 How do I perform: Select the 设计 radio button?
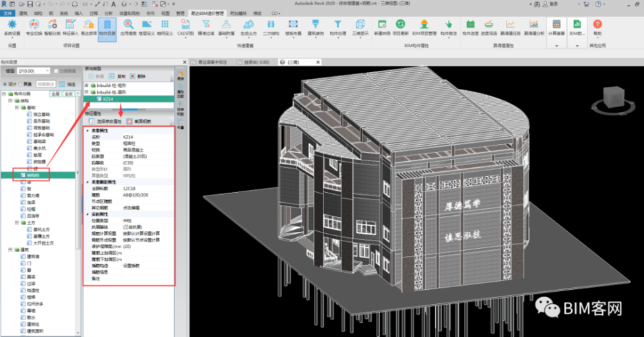(6, 84)
